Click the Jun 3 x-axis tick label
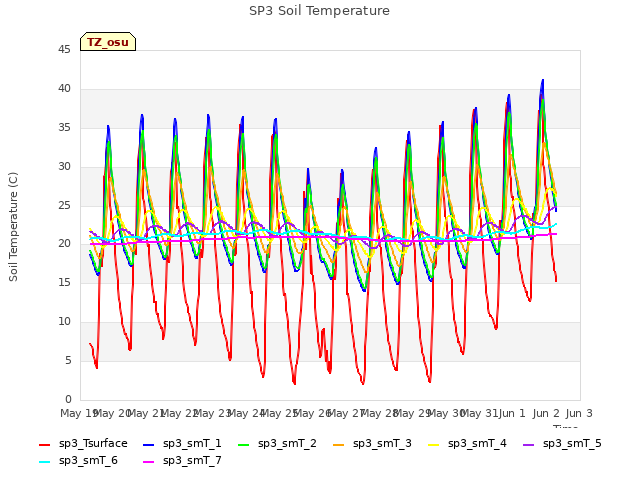Image resolution: width=640 pixels, height=480 pixels. pos(579,413)
